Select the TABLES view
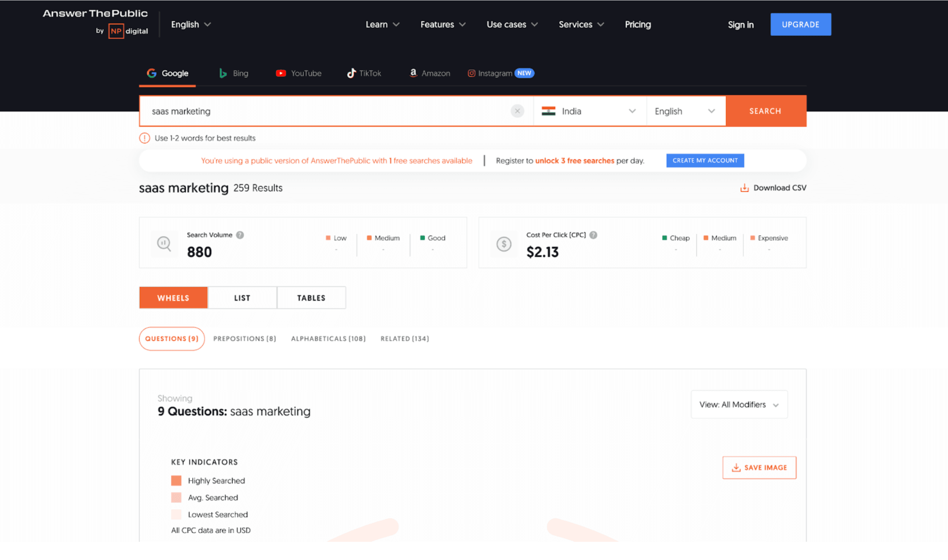This screenshot has height=560, width=948. pos(311,298)
